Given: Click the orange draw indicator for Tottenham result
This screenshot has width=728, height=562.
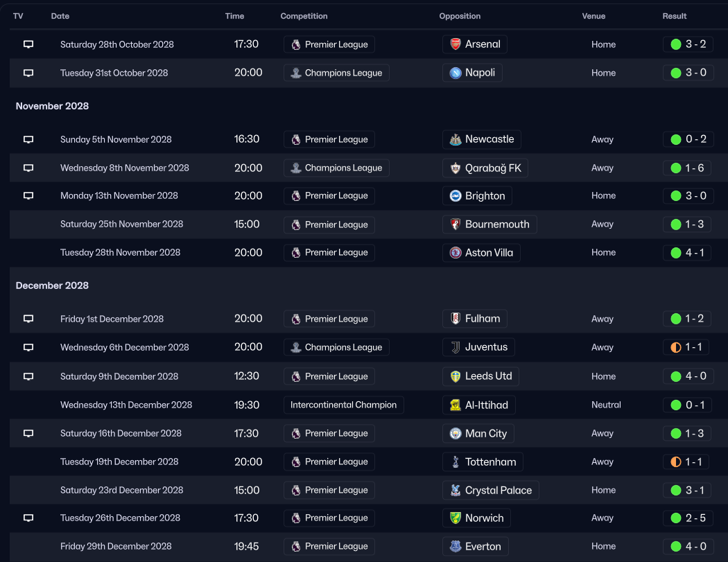Looking at the screenshot, I should pyautogui.click(x=676, y=462).
